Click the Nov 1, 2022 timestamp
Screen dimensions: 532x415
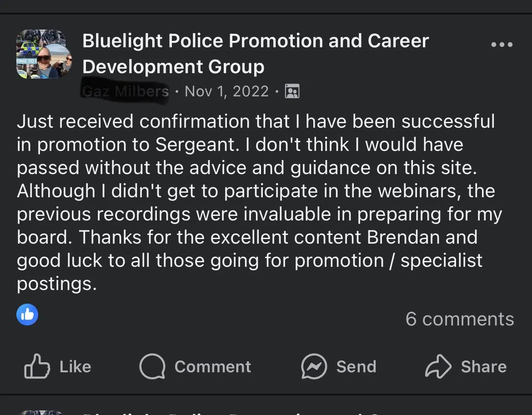226,91
